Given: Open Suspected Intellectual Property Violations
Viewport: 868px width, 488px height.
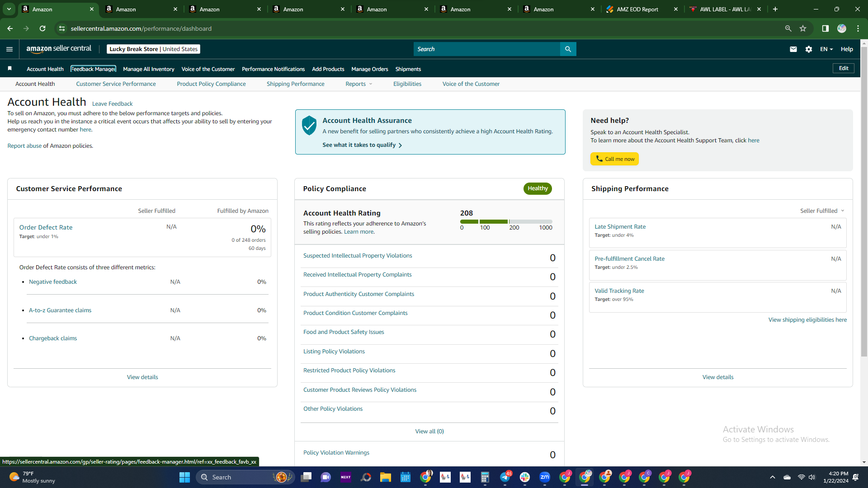Looking at the screenshot, I should pyautogui.click(x=358, y=256).
